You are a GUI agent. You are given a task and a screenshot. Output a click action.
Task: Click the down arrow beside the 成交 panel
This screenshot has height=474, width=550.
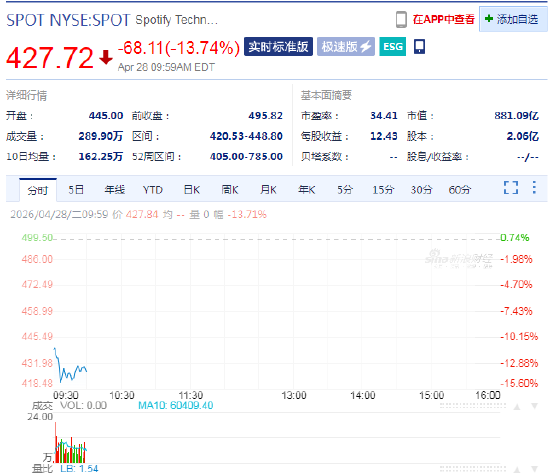[534, 406]
